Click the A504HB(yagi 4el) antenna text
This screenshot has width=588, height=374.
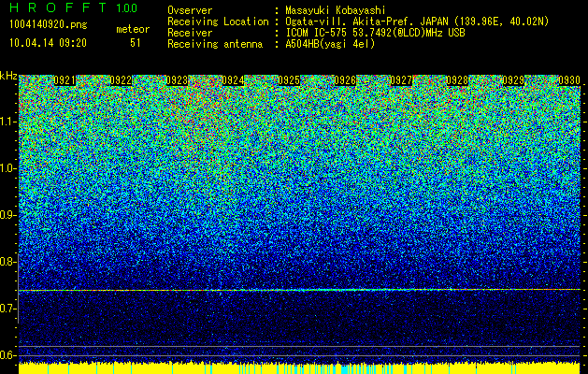click(x=330, y=44)
